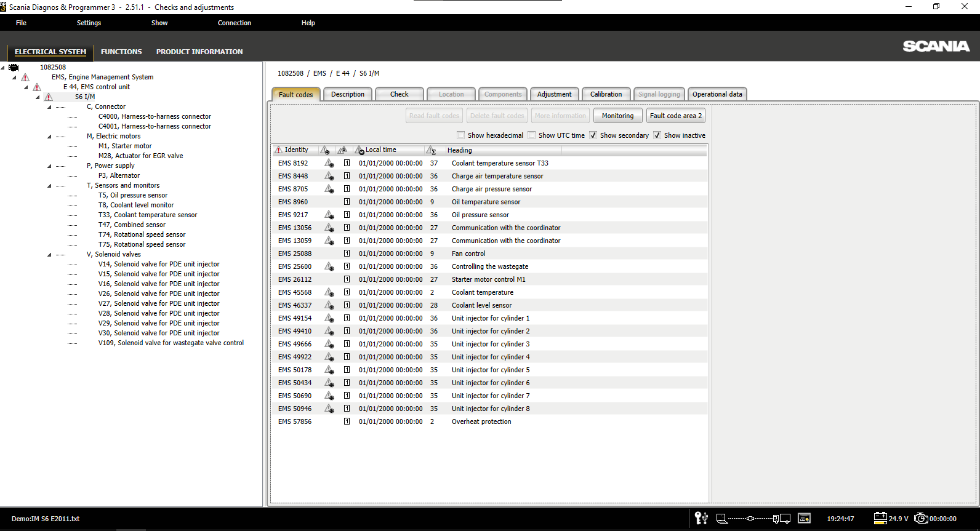Image resolution: width=980 pixels, height=531 pixels.
Task: Click the fault count sigma column header icon
Action: (431, 150)
